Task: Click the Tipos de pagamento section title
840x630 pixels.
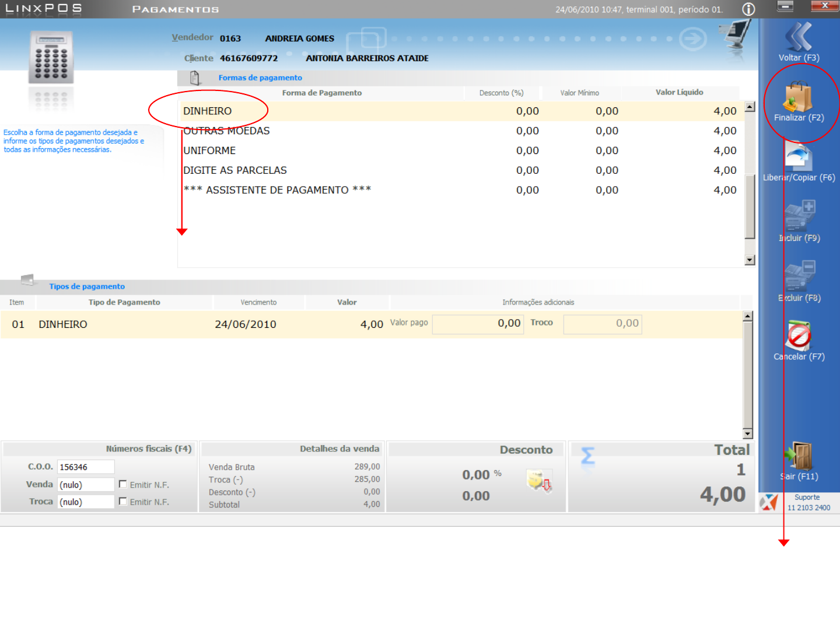Action: pyautogui.click(x=87, y=286)
